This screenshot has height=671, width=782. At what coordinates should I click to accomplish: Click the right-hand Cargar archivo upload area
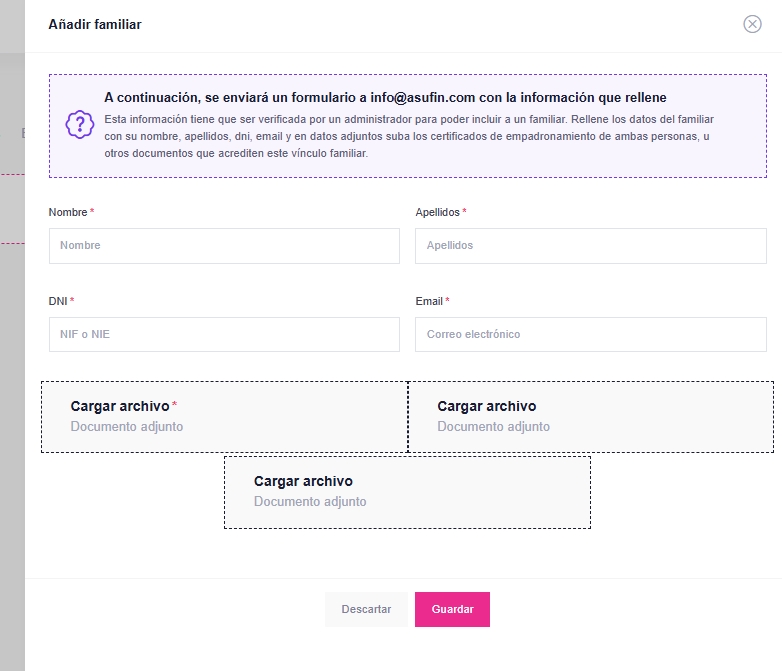[x=591, y=417]
